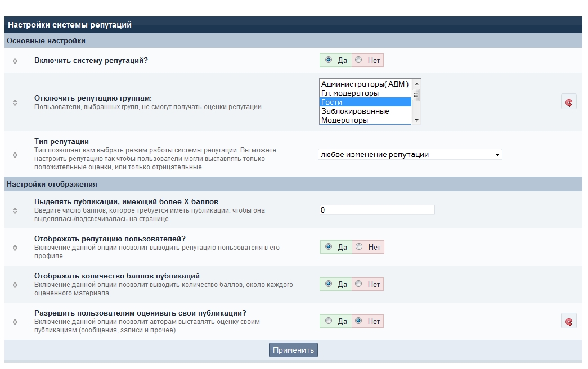The height and width of the screenshot is (369, 588).
Task: Click the reorder handle beside "Тип репутации"
Action: [15, 155]
